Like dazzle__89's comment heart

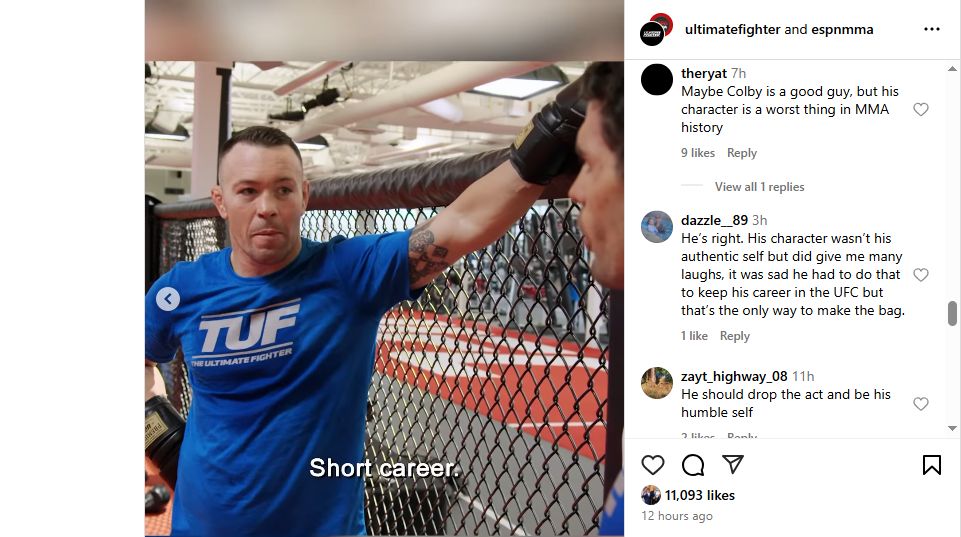(x=921, y=275)
